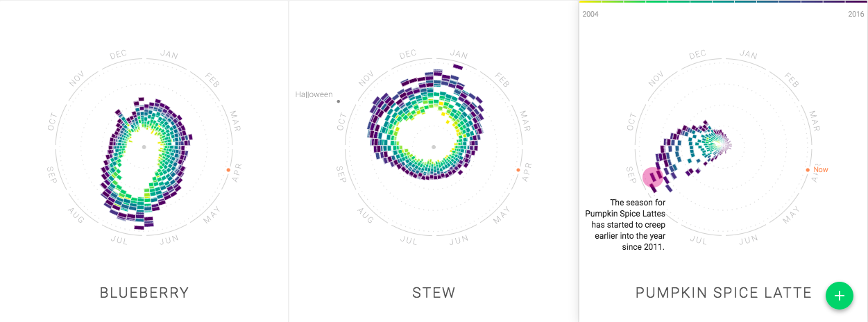Click the Pumpkin Spice Latte annotation text
This screenshot has height=322, width=868.
625,224
